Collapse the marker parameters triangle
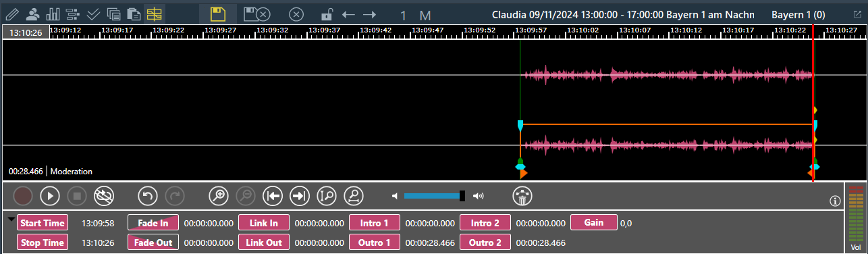Image resolution: width=868 pixels, height=254 pixels. point(11,219)
